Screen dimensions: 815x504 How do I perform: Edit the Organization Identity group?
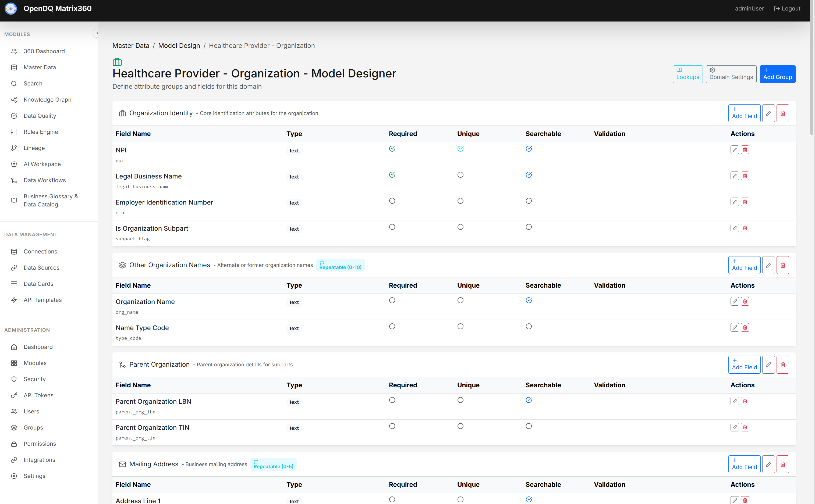(768, 113)
